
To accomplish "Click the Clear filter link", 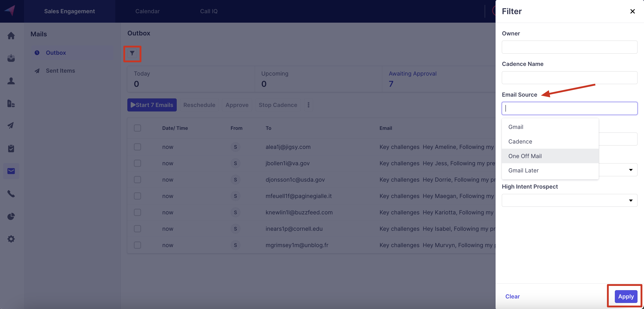I will coord(512,296).
